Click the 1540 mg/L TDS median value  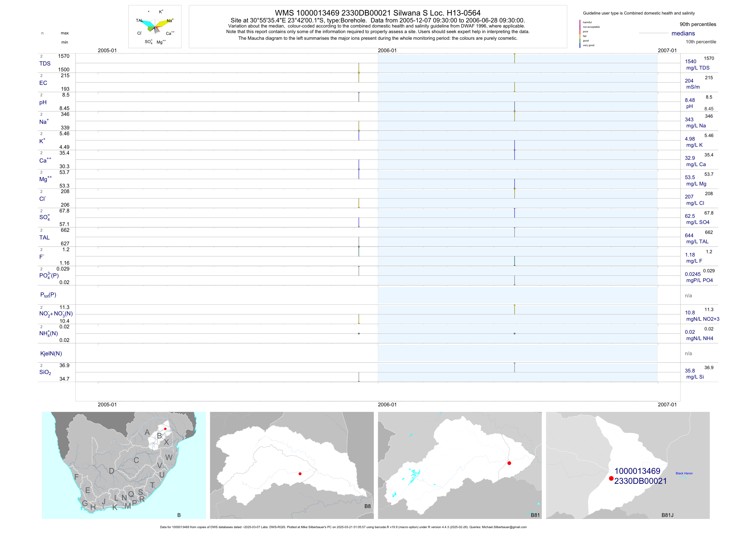point(691,62)
